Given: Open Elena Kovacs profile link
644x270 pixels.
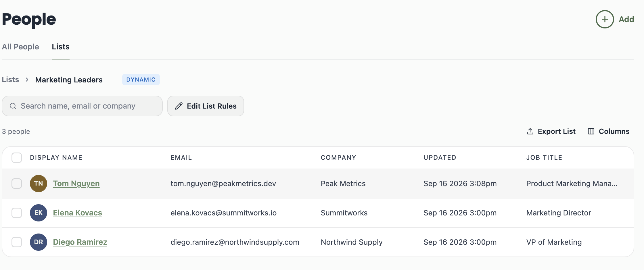Looking at the screenshot, I should click(77, 213).
